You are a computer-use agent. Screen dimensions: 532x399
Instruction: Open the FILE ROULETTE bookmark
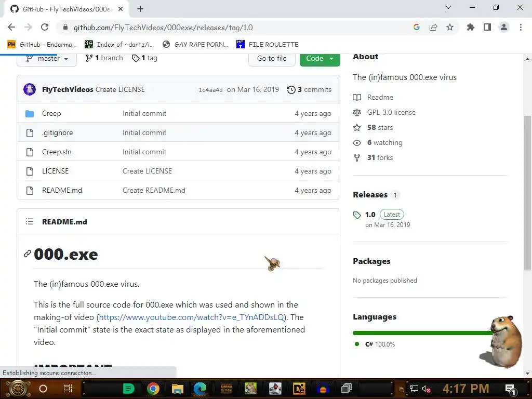tap(268, 45)
